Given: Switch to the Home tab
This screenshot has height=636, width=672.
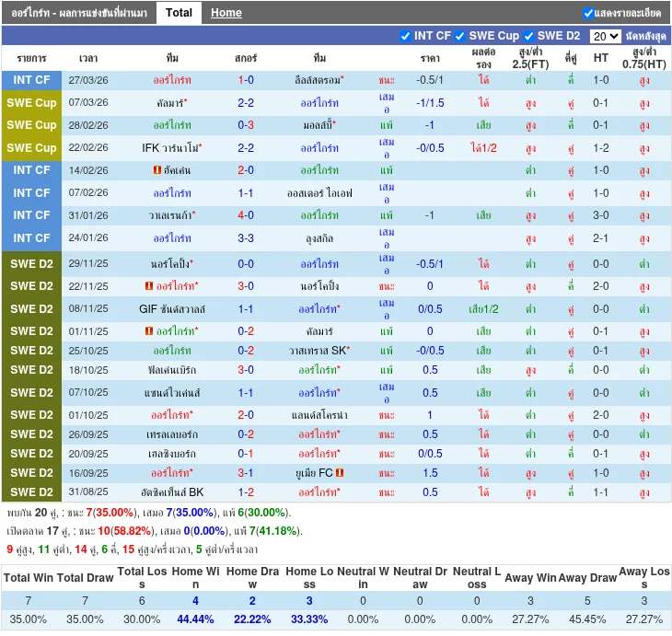Looking at the screenshot, I should pyautogui.click(x=226, y=13).
